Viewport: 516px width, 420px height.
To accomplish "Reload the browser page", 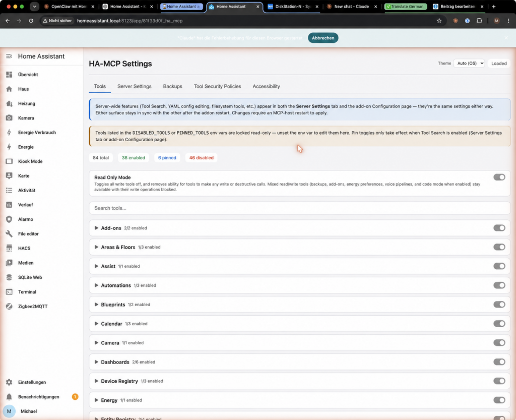I will [x=31, y=21].
